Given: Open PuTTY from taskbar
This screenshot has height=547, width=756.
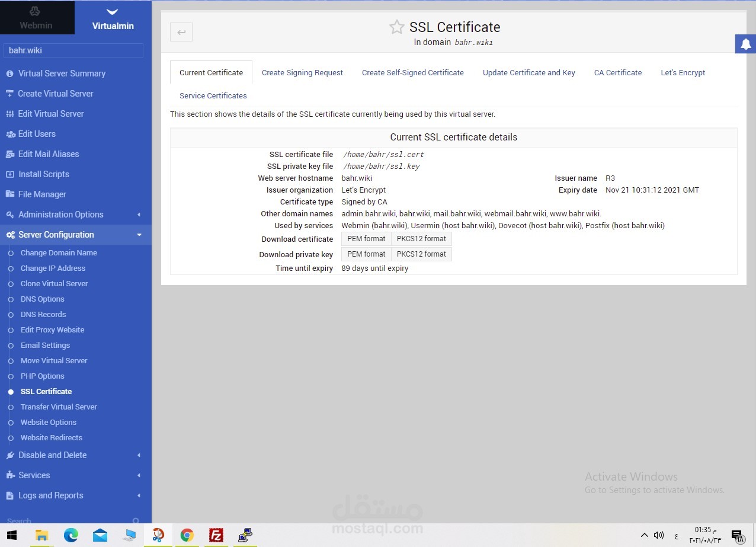Looking at the screenshot, I should [245, 535].
